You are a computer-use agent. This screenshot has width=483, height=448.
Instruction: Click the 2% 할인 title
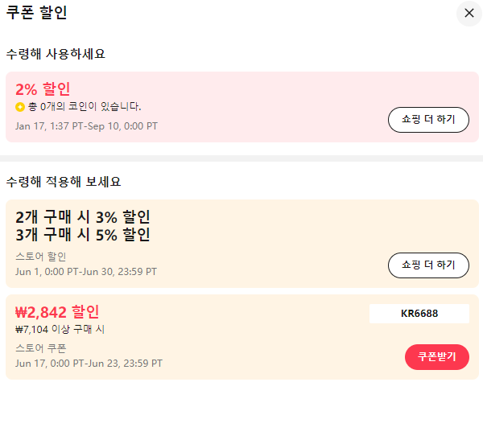pyautogui.click(x=43, y=89)
